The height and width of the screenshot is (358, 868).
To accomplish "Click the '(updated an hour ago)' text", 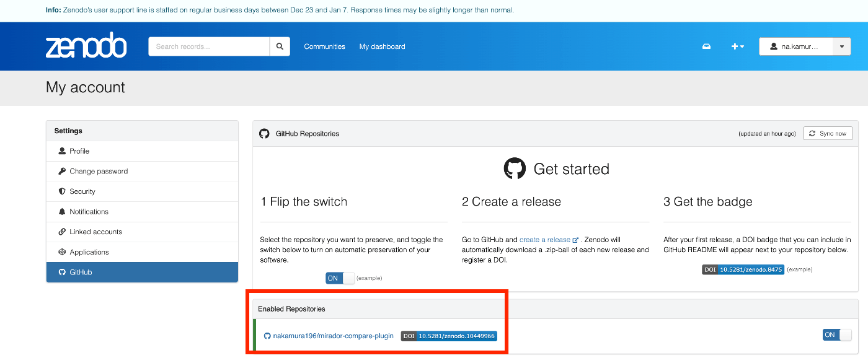I will click(767, 134).
